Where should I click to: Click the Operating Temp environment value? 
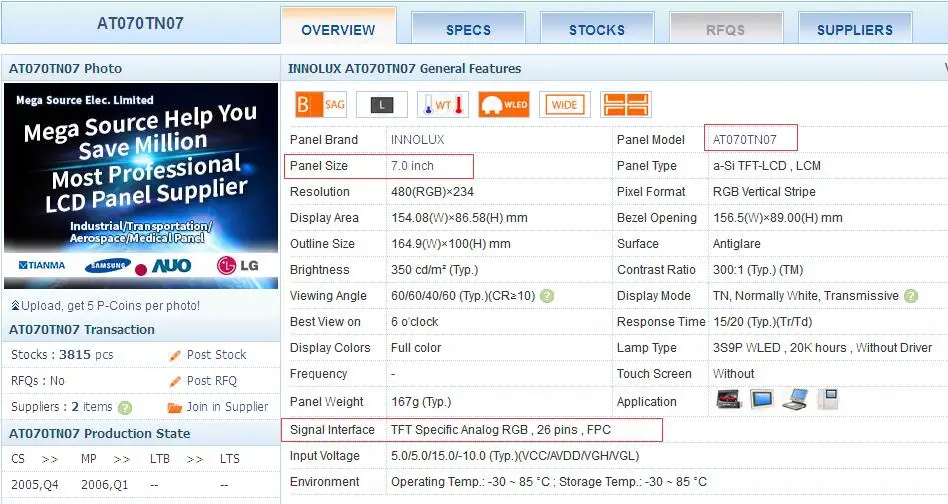tap(549, 482)
